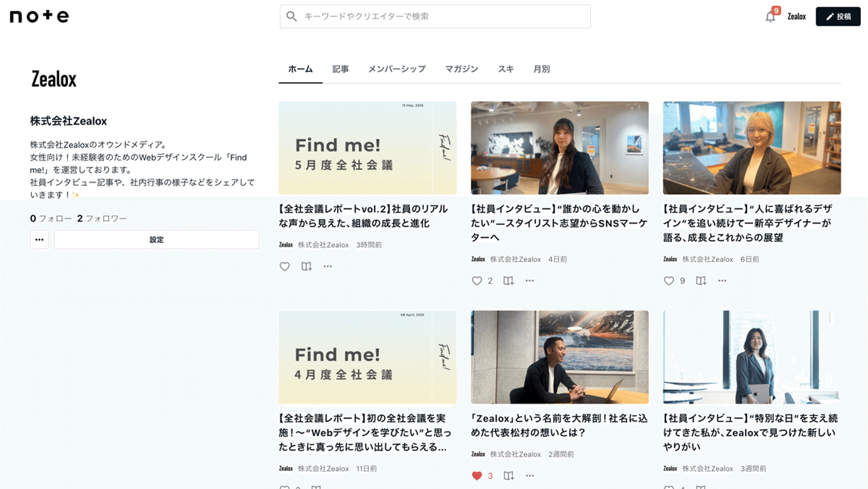Click the Zealox account avatar in header

point(796,16)
